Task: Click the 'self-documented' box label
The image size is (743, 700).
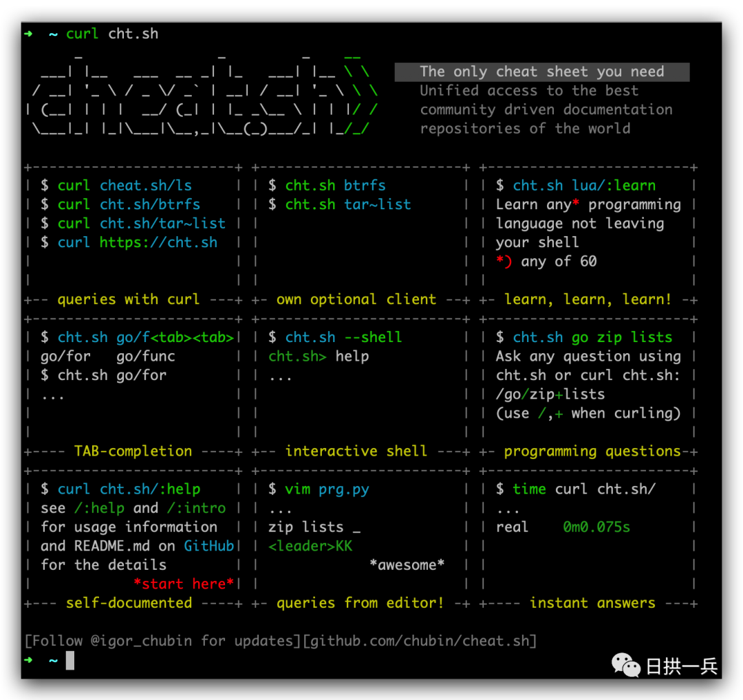Action: 129,603
